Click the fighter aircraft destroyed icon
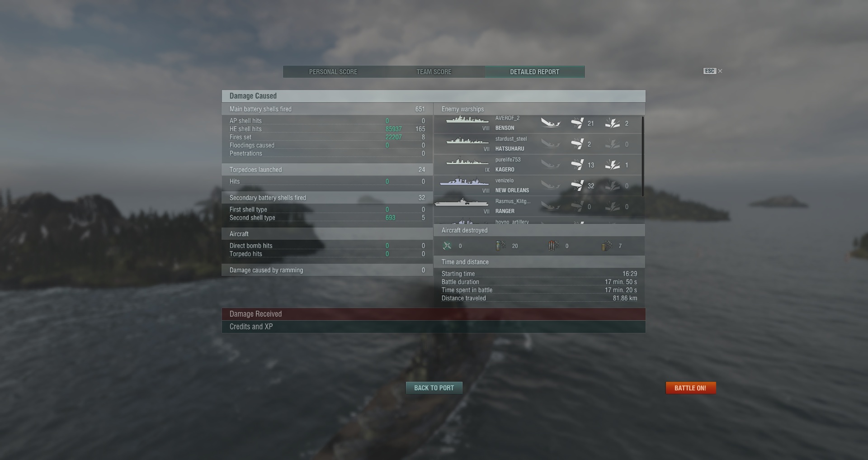Screen dimensions: 868x460 [x=447, y=246]
